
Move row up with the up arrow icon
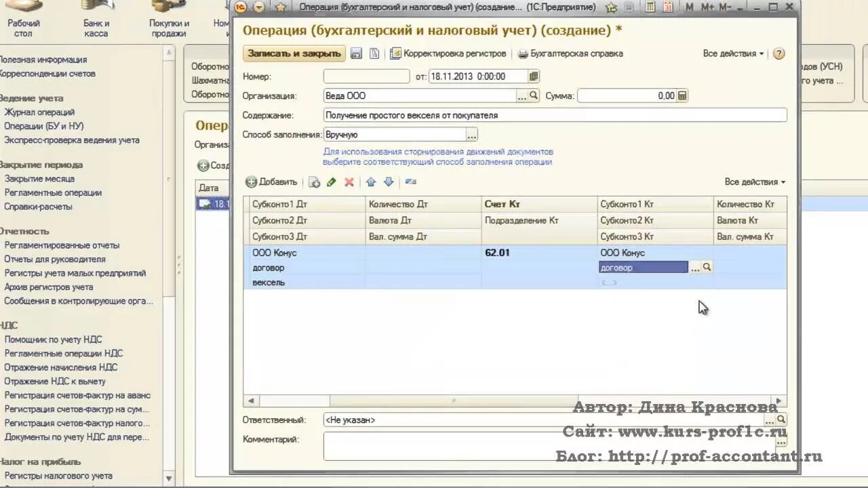coord(370,182)
